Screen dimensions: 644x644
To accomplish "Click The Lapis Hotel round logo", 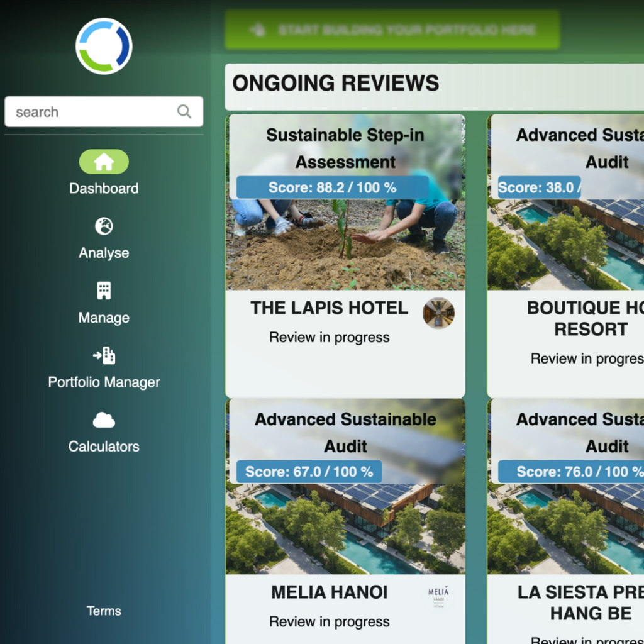I will pyautogui.click(x=438, y=313).
